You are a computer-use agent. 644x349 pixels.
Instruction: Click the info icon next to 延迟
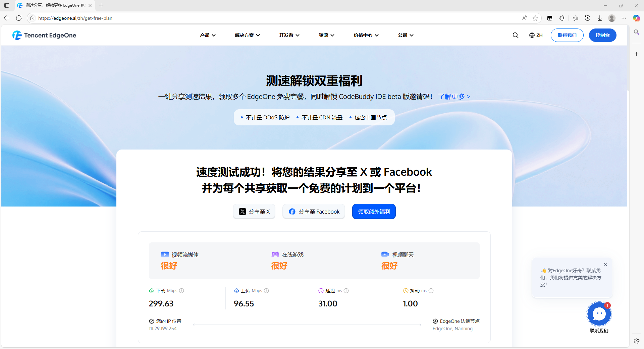(346, 291)
